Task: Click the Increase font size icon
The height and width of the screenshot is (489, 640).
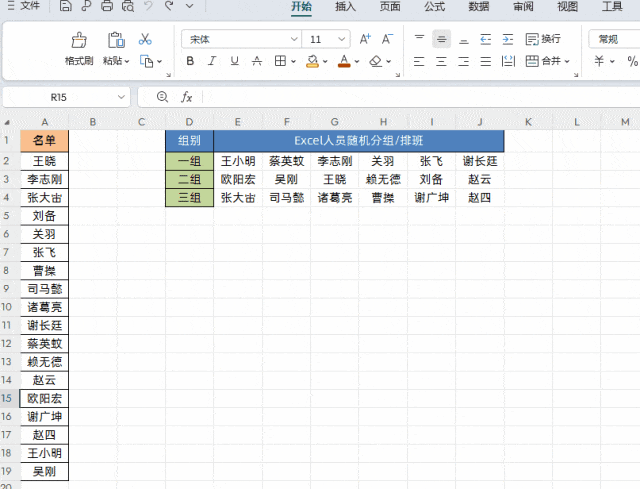Action: click(x=365, y=39)
